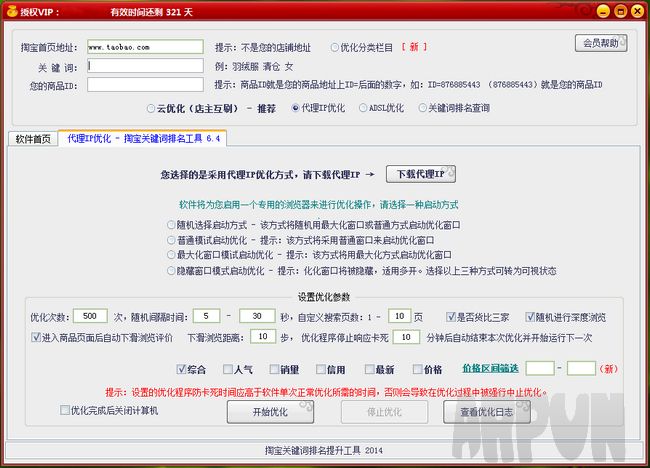Click red [新] label beside 优化分类栏目
This screenshot has height=468, width=650.
414,47
